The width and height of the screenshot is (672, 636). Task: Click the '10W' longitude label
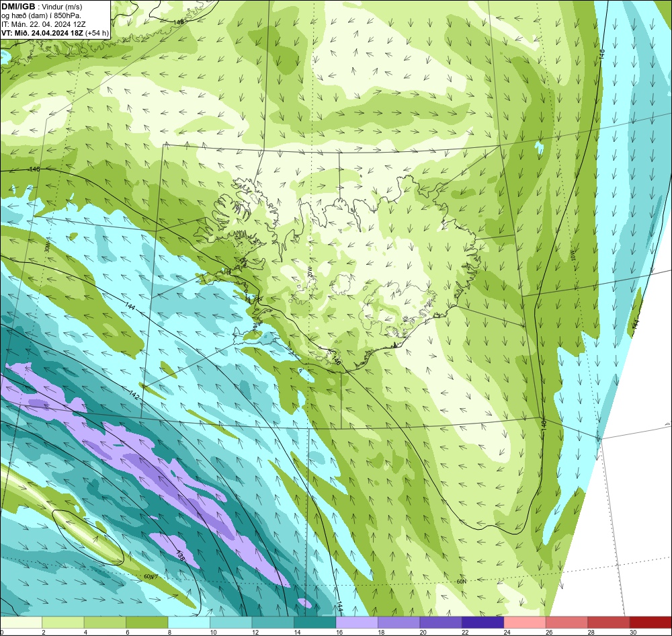point(573,255)
